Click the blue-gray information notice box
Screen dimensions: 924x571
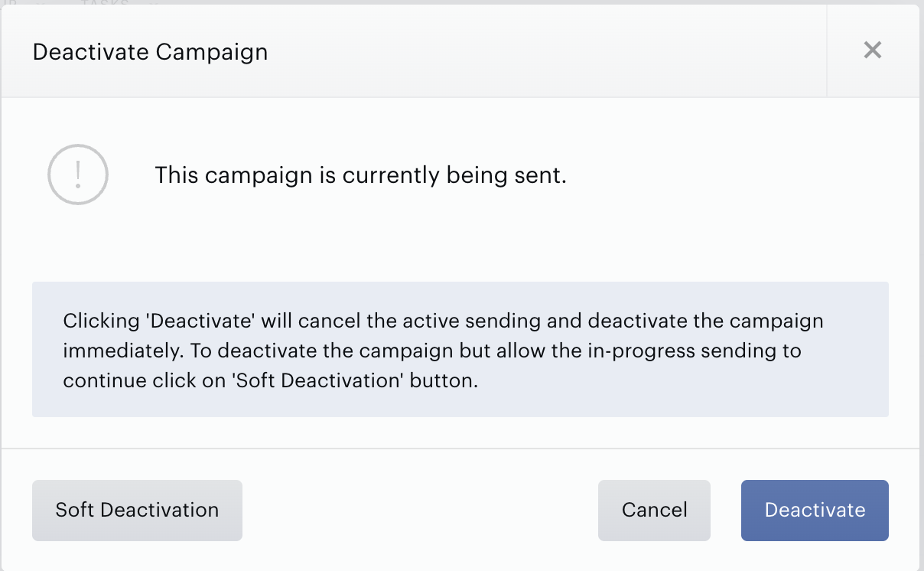(x=460, y=349)
